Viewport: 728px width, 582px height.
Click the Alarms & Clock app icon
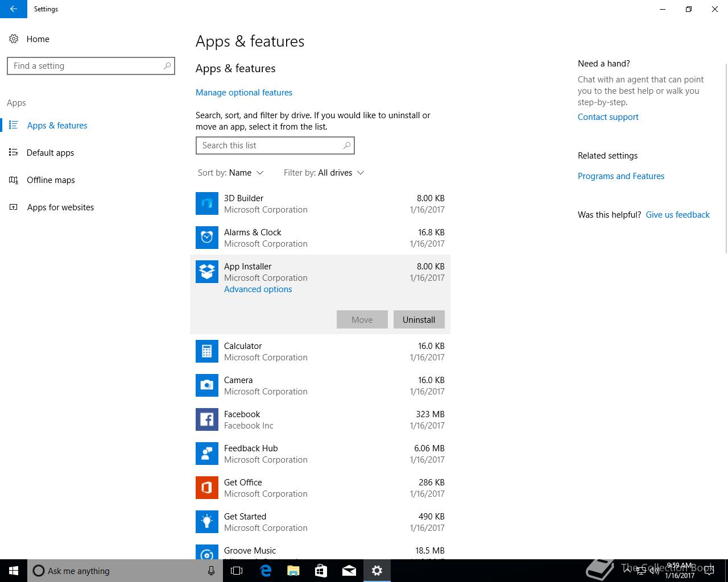coord(207,238)
